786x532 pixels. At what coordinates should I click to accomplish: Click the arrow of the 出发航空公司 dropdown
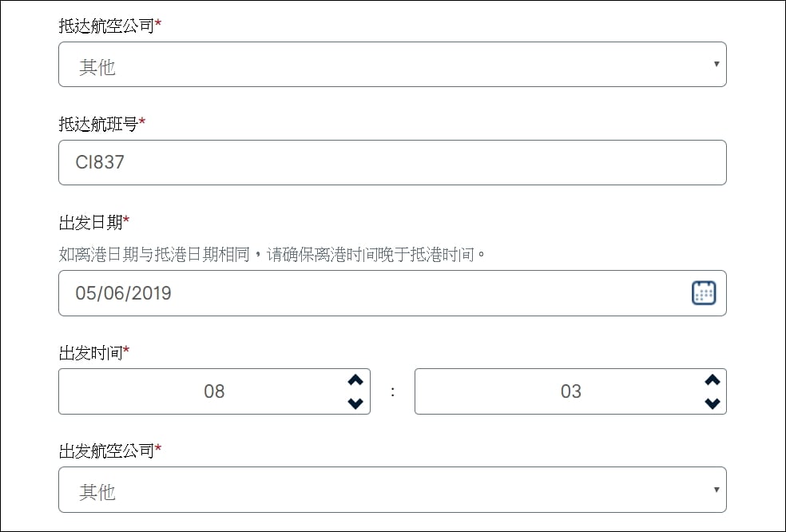[x=717, y=490]
